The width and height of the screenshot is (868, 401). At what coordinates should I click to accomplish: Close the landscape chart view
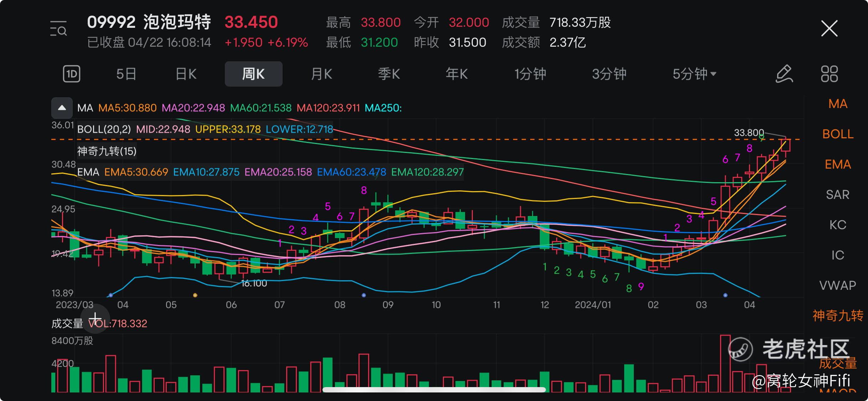tap(830, 29)
